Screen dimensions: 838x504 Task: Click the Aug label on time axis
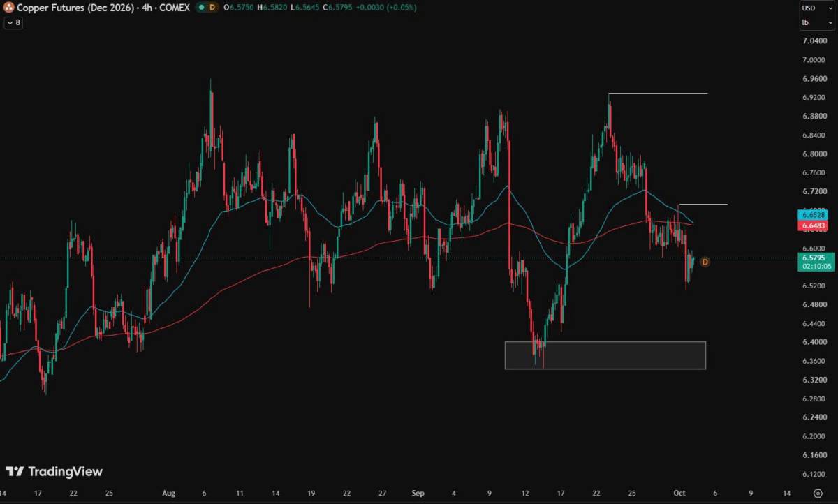(168, 493)
